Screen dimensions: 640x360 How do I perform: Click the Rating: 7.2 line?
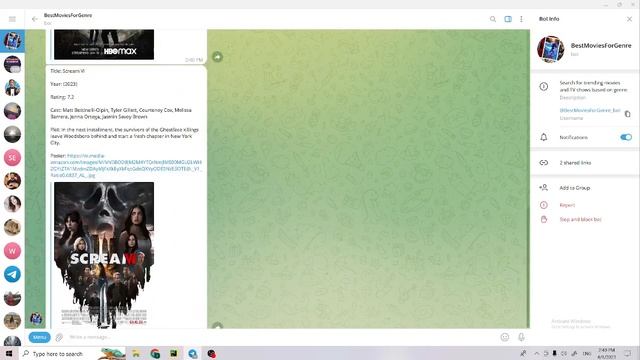(62, 97)
